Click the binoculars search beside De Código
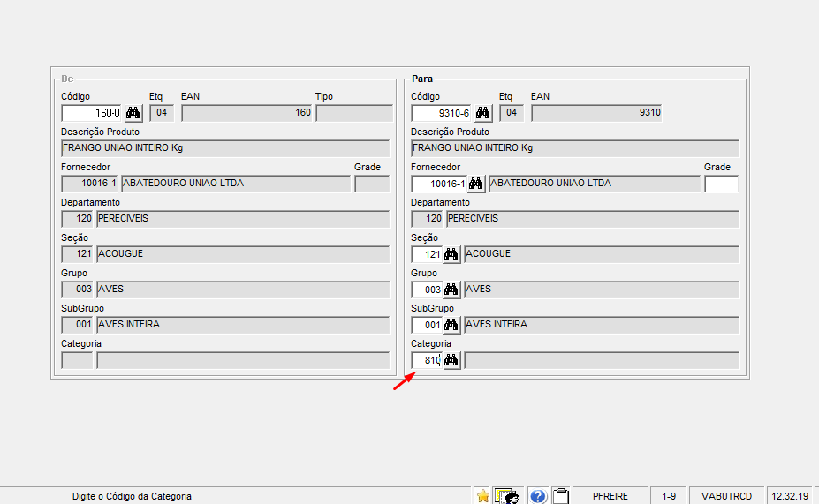 pos(133,113)
